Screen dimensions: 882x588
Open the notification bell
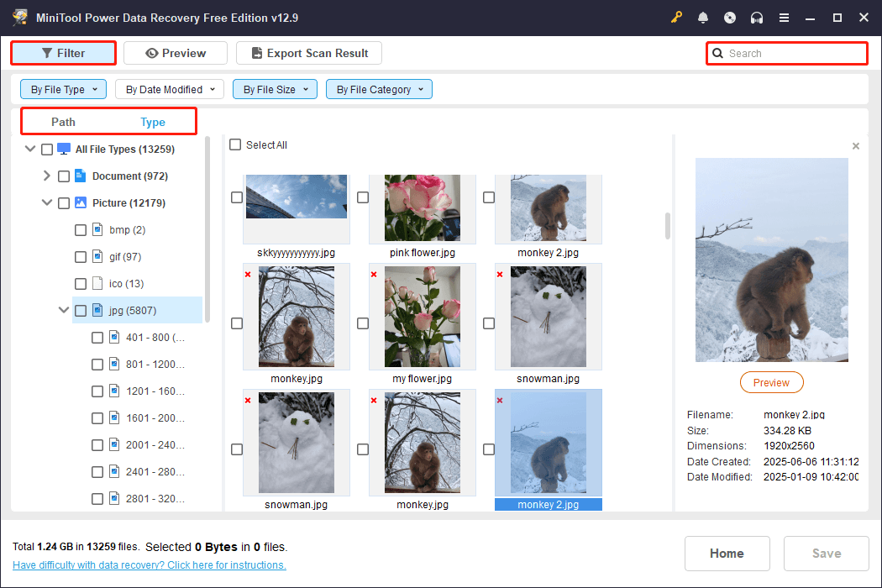703,18
